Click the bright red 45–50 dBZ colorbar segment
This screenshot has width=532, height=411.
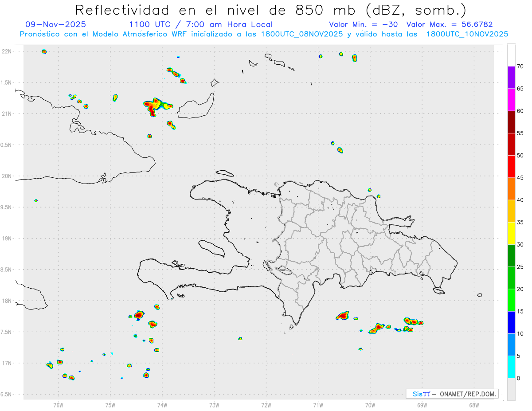(511, 167)
